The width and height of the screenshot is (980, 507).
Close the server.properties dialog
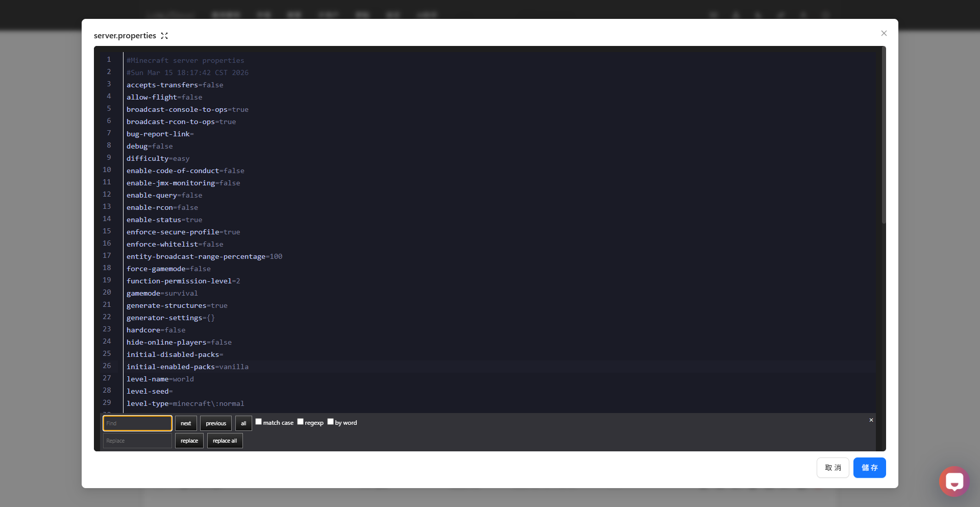(x=884, y=33)
